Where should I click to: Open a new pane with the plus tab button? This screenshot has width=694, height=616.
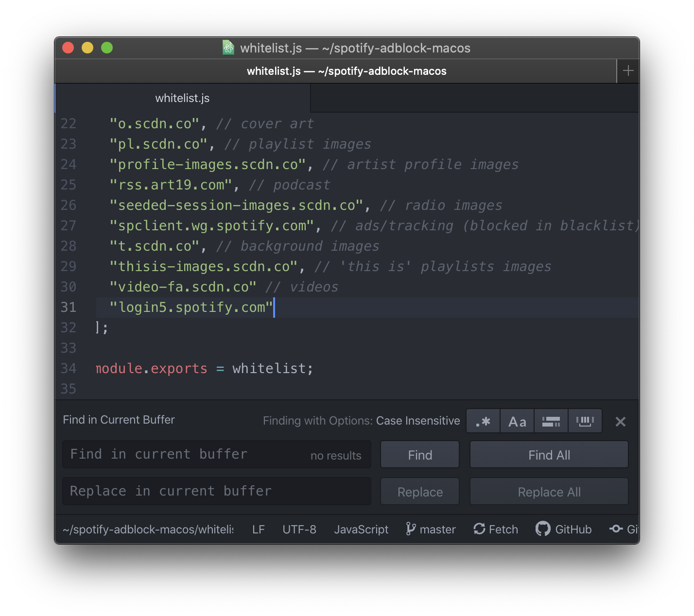(x=627, y=70)
